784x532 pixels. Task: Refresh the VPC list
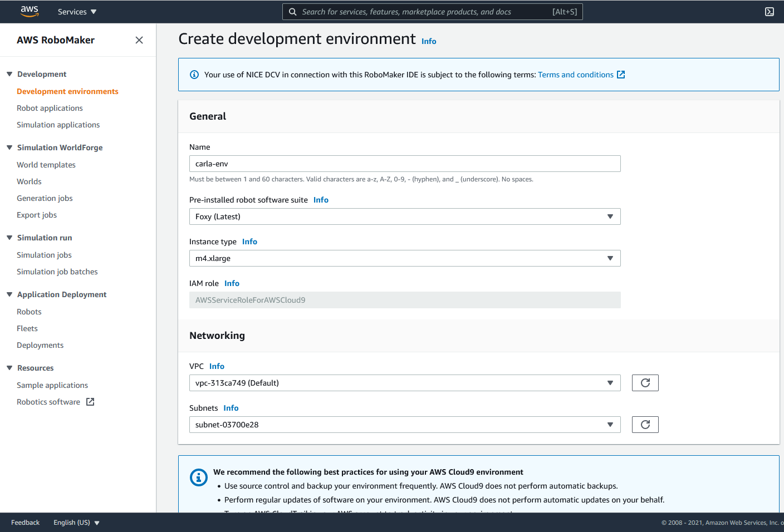click(x=645, y=383)
